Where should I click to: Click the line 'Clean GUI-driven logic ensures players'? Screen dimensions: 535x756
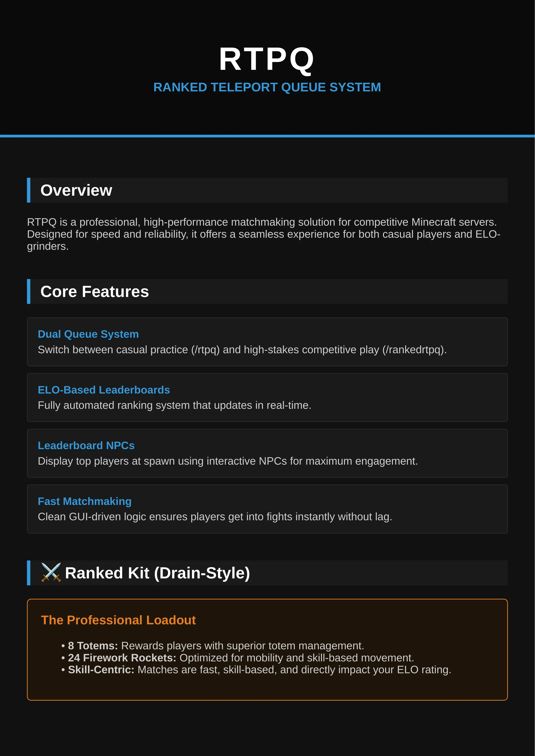215,517
